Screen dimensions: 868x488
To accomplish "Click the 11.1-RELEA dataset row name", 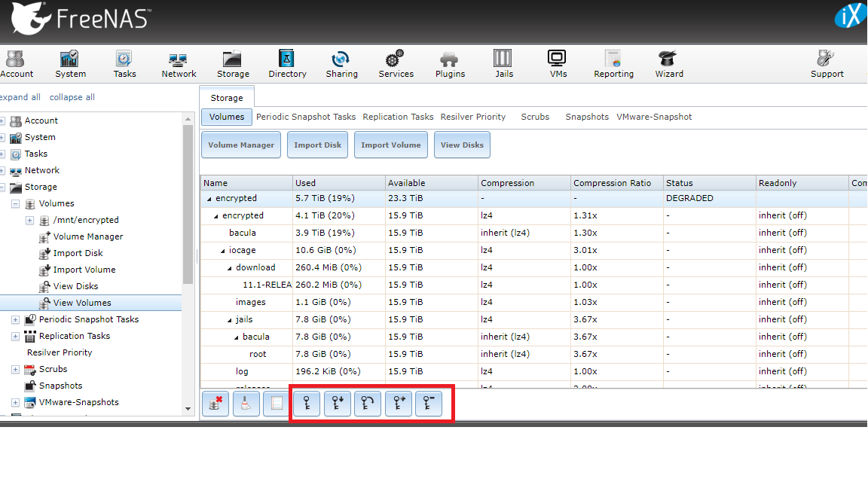I will point(267,285).
